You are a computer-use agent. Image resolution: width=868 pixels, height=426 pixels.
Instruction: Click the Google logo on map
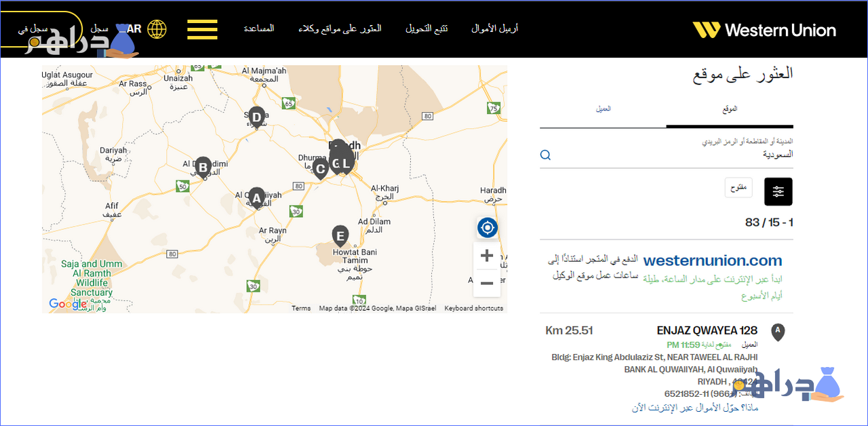tap(68, 304)
